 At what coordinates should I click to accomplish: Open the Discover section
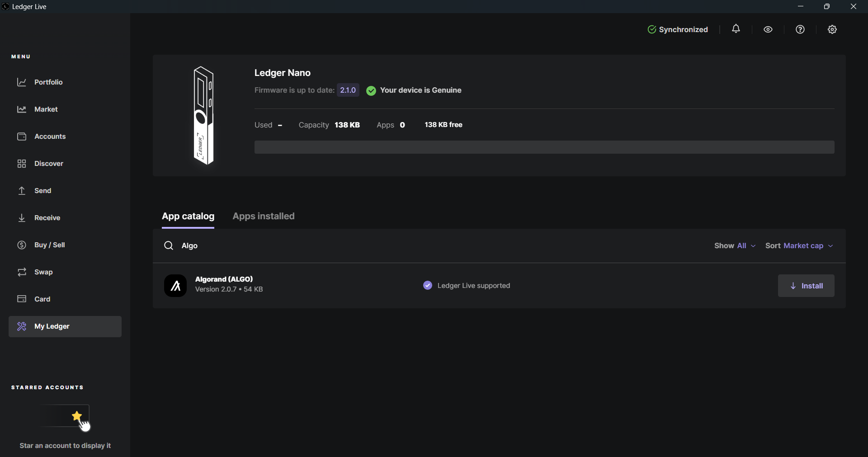pyautogui.click(x=49, y=164)
